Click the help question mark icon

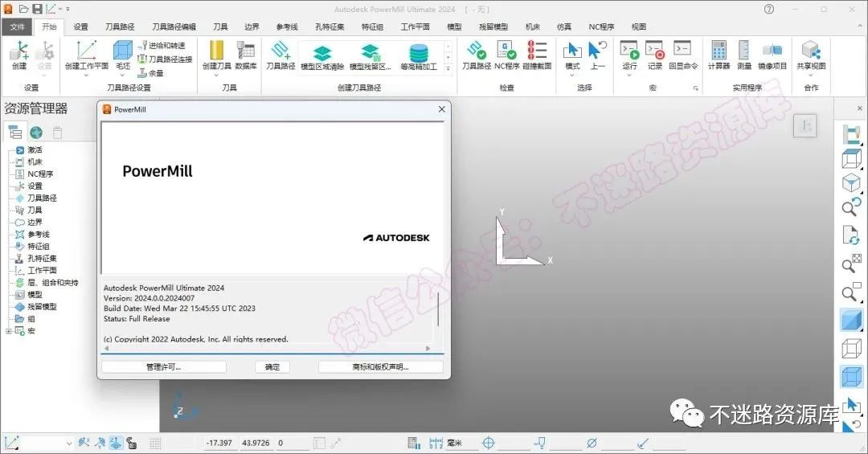769,9
